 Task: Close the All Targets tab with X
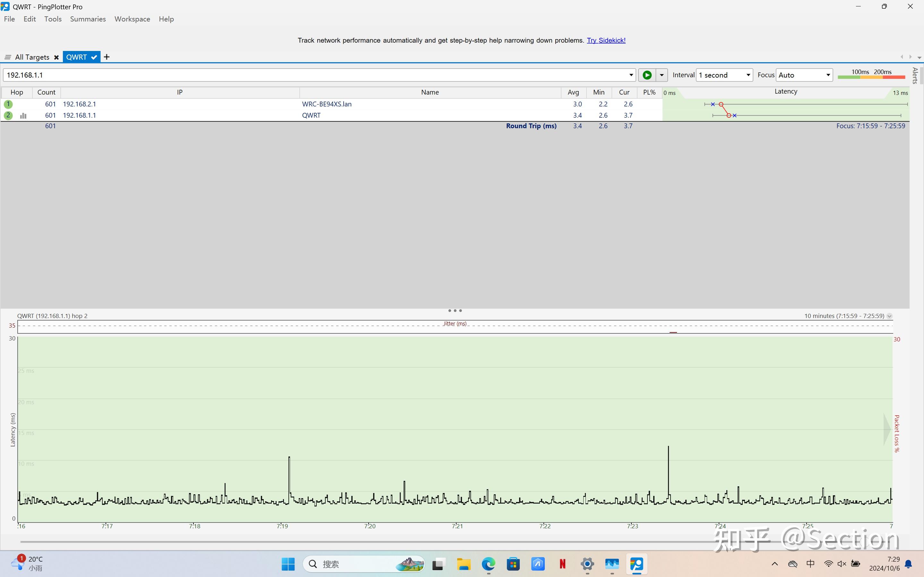click(x=56, y=57)
